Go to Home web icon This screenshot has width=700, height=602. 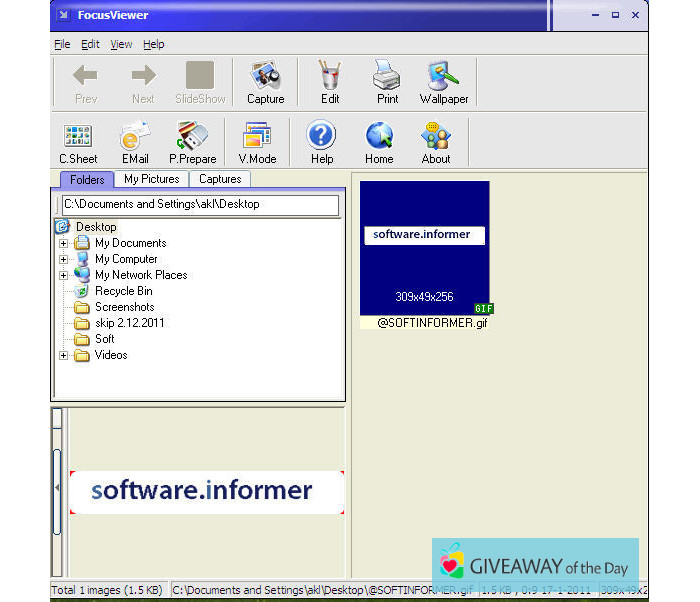pos(379,141)
